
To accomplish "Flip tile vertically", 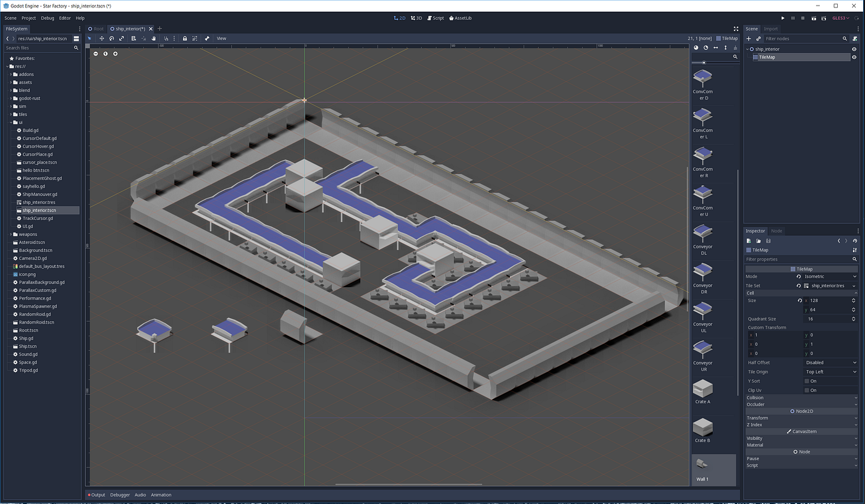I will (725, 48).
